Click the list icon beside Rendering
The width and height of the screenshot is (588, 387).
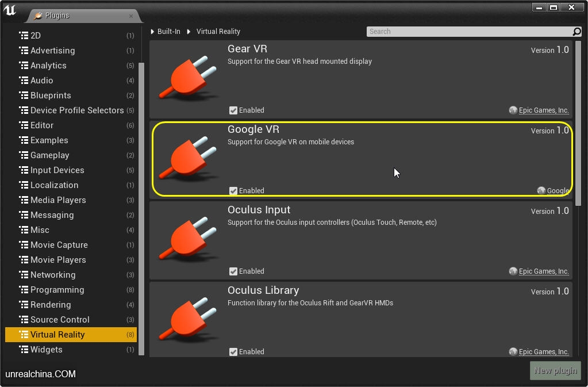point(24,305)
